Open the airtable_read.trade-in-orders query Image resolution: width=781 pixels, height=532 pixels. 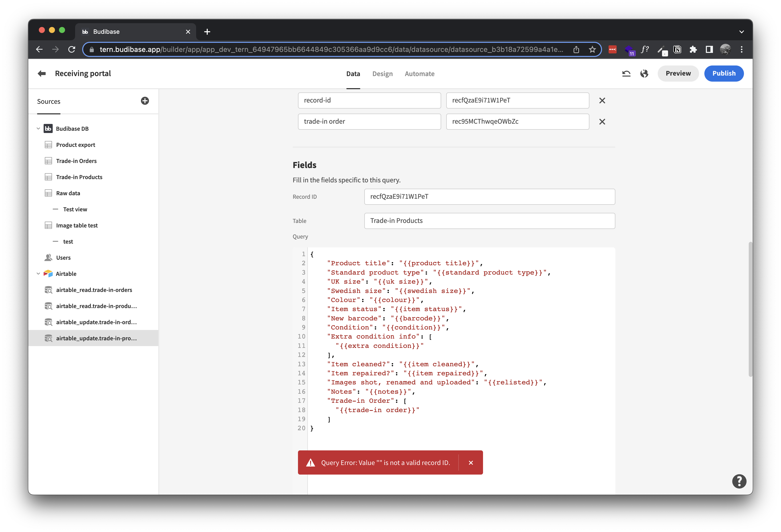(94, 290)
